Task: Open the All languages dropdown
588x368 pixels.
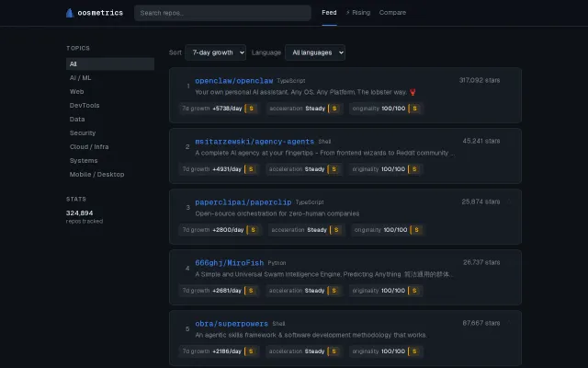Action: tap(315, 52)
